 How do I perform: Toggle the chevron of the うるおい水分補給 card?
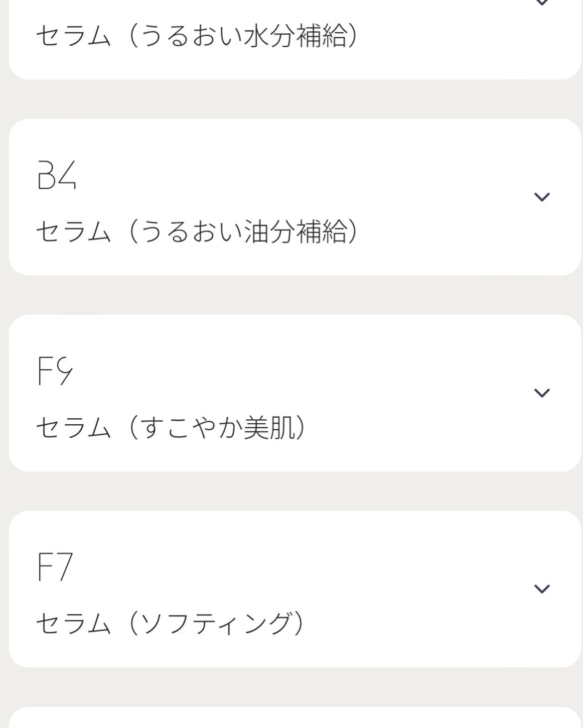click(542, 2)
